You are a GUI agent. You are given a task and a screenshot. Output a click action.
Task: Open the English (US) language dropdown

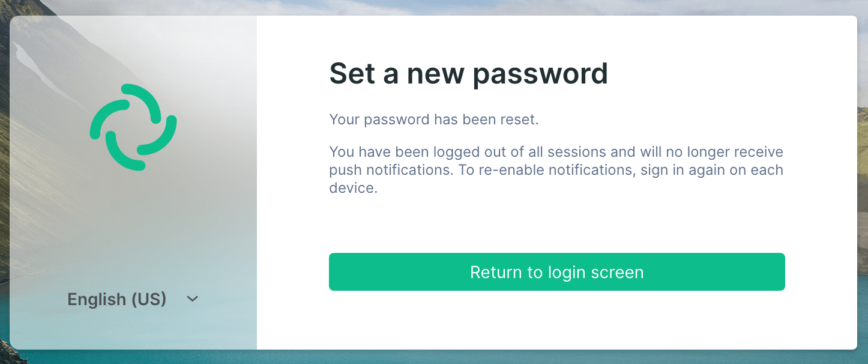pyautogui.click(x=133, y=299)
